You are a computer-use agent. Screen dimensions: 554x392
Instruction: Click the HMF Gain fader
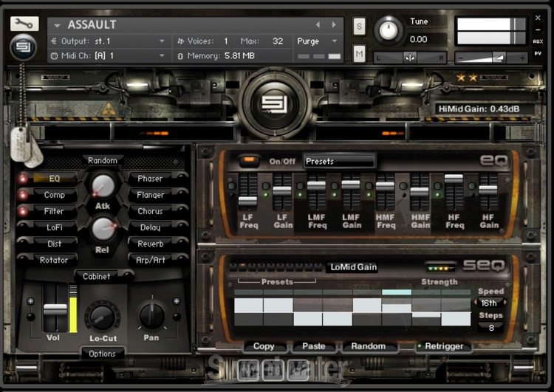coord(420,192)
